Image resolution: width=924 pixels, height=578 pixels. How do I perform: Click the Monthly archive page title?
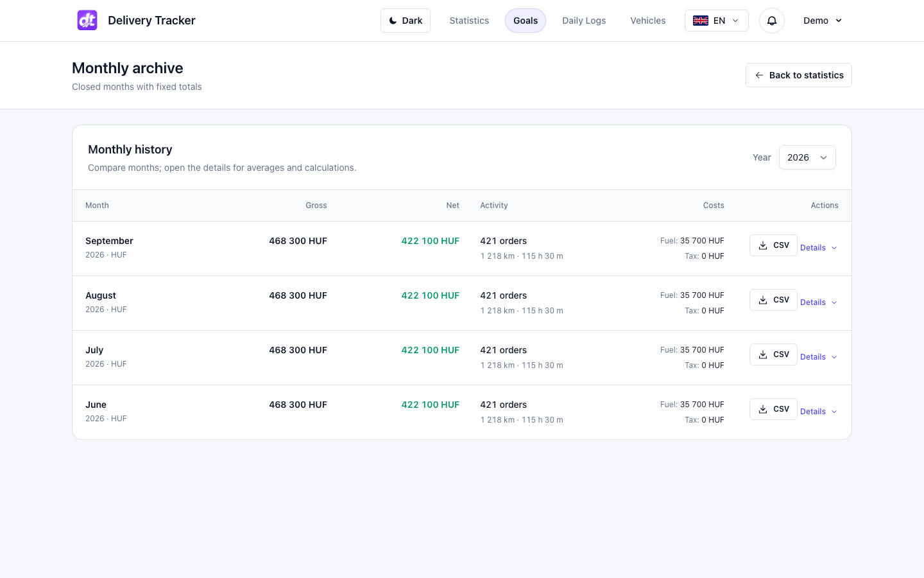coord(128,68)
